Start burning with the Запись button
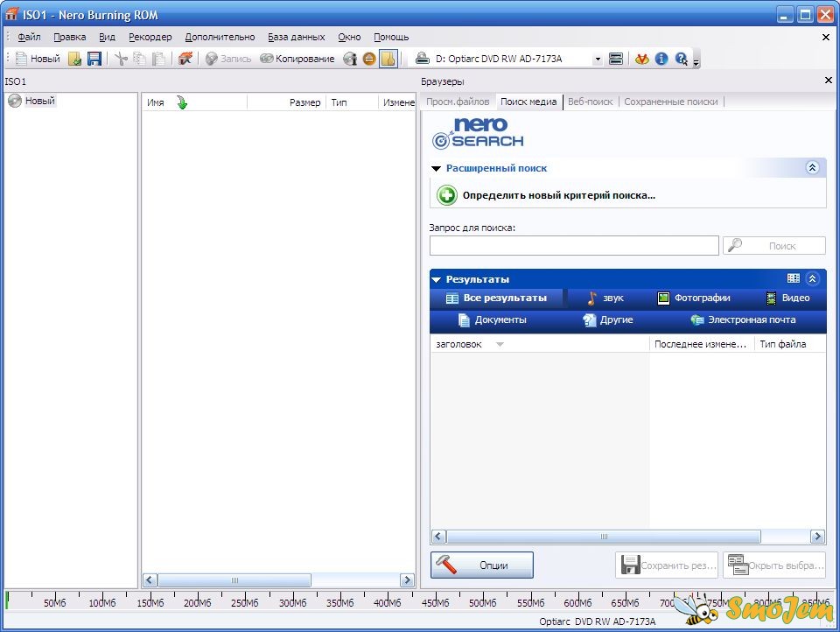The width and height of the screenshot is (840, 632). (x=228, y=59)
